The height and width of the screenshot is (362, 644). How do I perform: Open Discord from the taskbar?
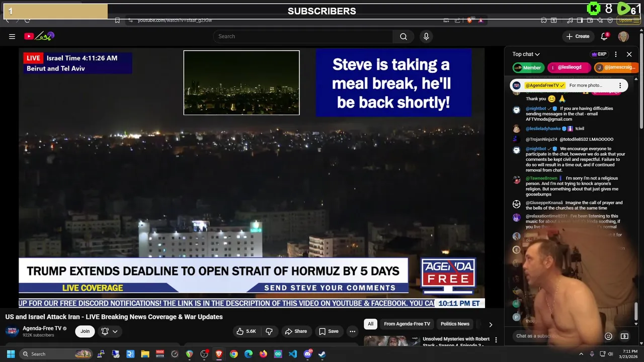coord(307,354)
